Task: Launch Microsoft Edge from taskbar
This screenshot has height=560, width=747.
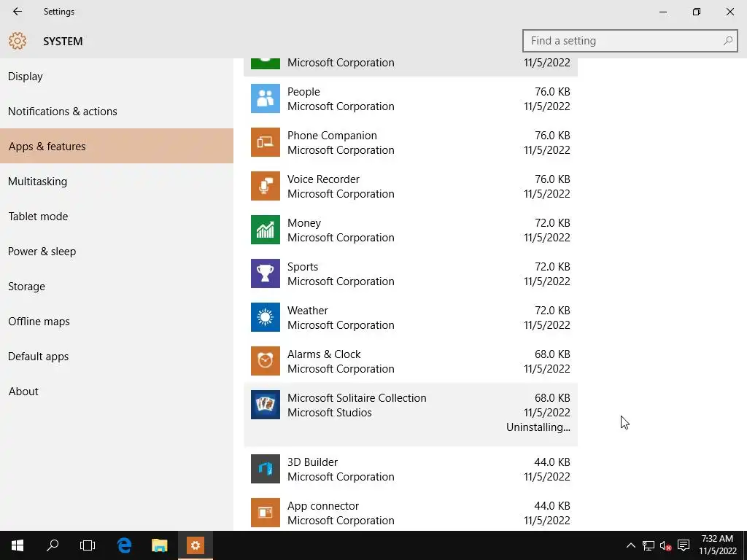Action: 124,545
